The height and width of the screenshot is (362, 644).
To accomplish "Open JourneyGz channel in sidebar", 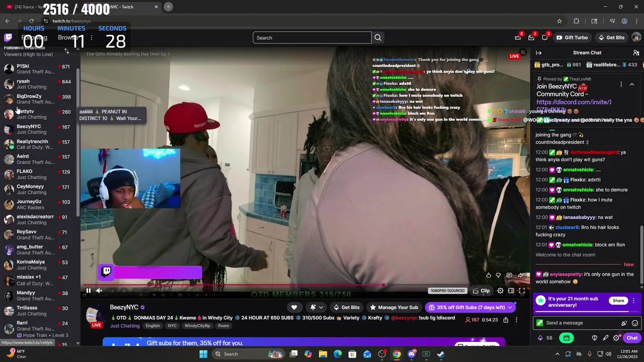I will pyautogui.click(x=39, y=205).
